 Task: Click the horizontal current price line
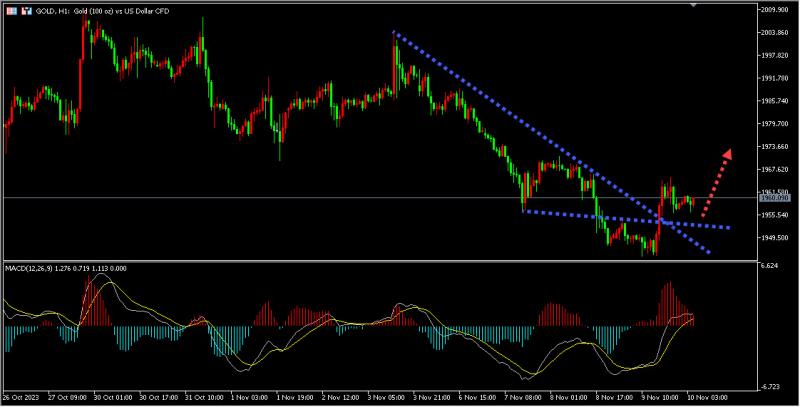[x=381, y=197]
